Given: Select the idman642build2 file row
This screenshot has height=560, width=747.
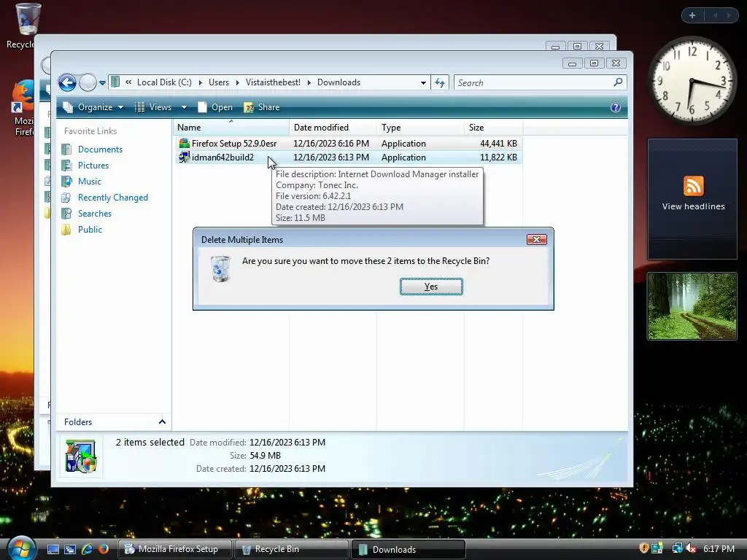Looking at the screenshot, I should click(348, 157).
